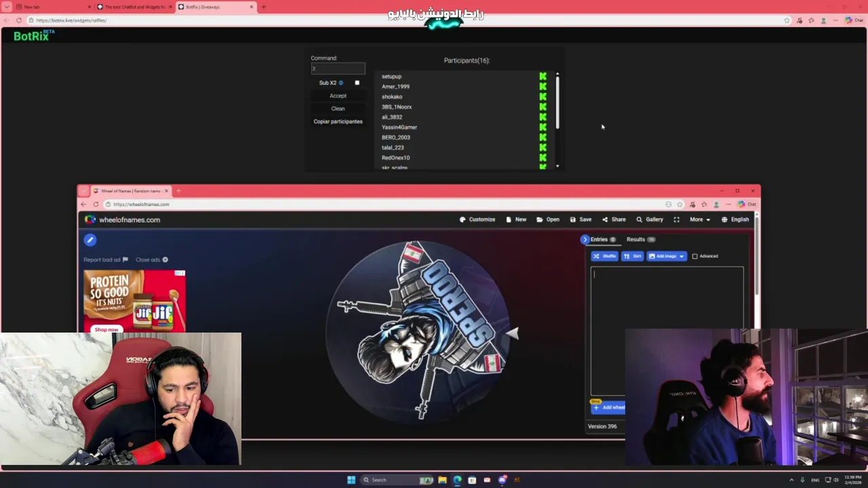This screenshot has width=868, height=488.
Task: Click the wheelofnames.com logo
Action: coord(123,220)
